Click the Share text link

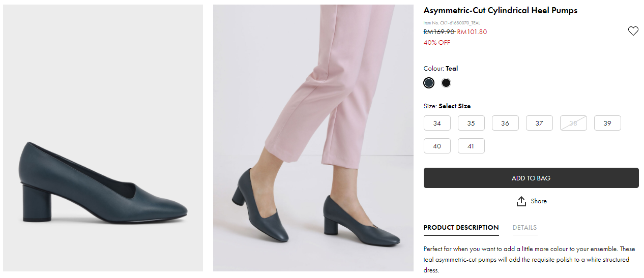(539, 201)
